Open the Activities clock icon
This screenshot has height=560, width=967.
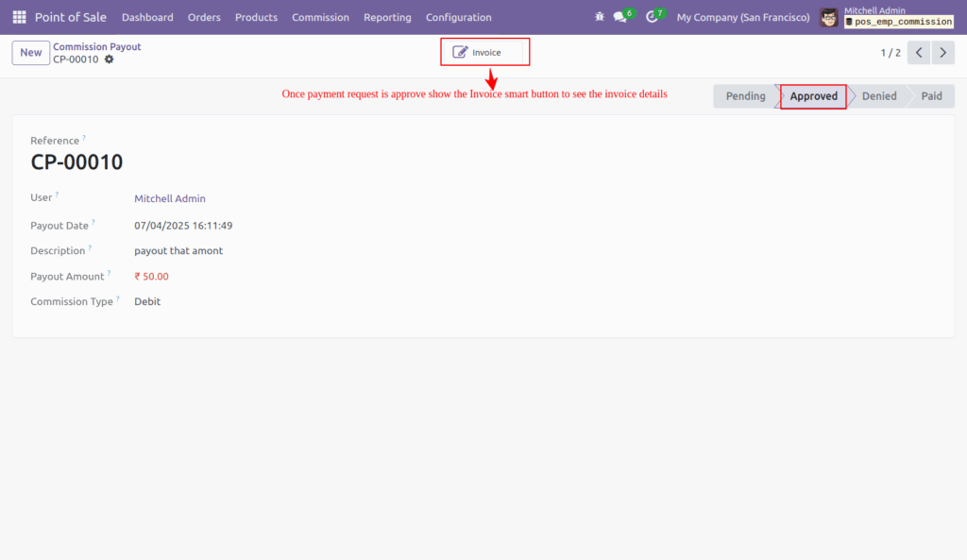pyautogui.click(x=651, y=16)
